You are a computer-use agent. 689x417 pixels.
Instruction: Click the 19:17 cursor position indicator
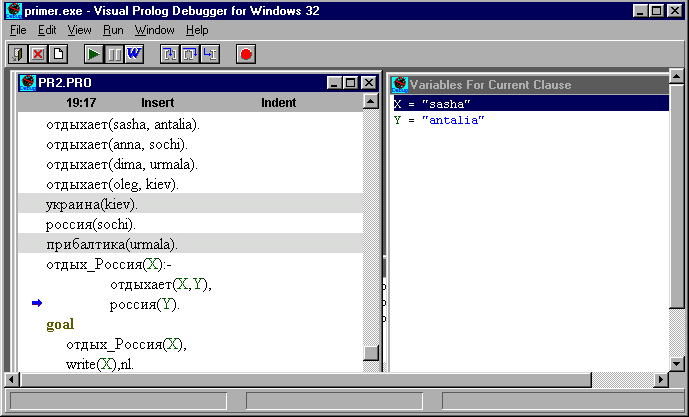81,103
